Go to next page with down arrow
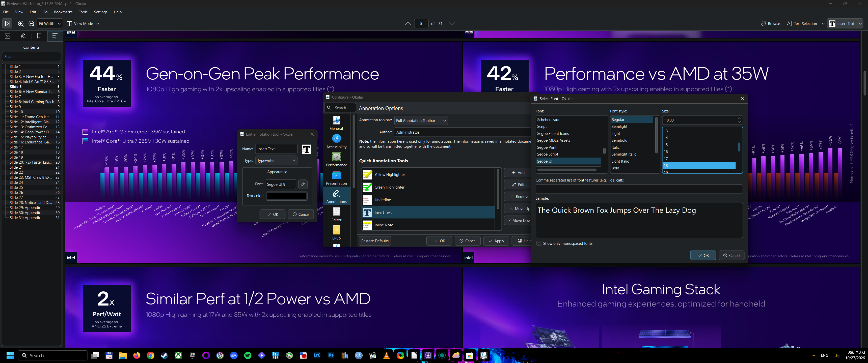868x363 pixels. coord(451,24)
